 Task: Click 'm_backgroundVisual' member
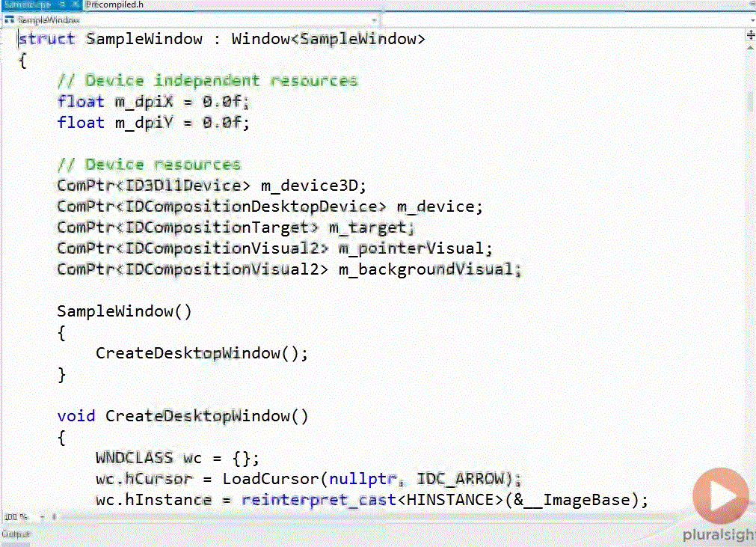(425, 269)
